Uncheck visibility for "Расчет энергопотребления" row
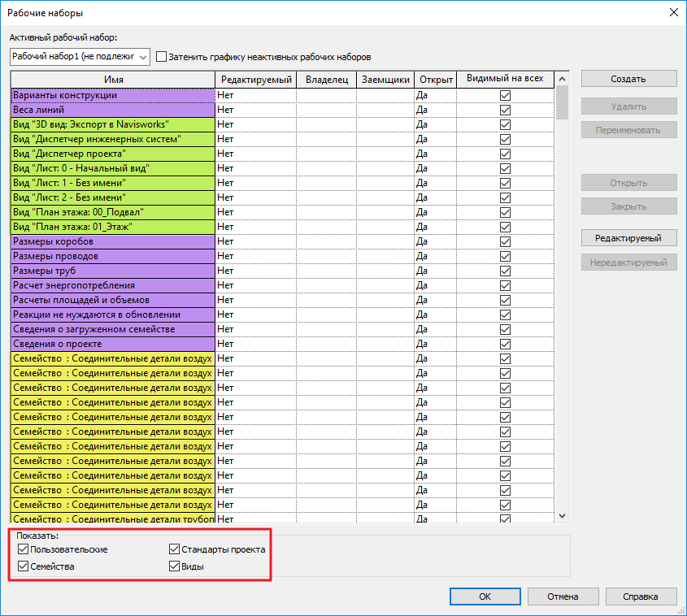The image size is (687, 616). point(505,285)
